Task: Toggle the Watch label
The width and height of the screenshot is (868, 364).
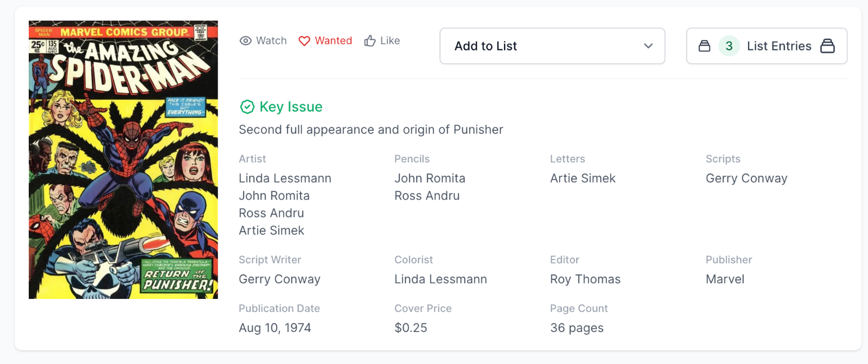Action: point(271,41)
